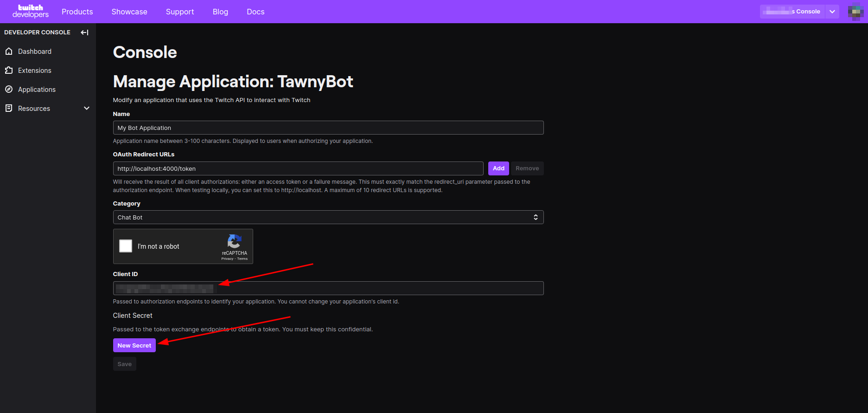Screen dimensions: 868x413
Task: Open the Category dropdown showing Chat Bot
Action: [328, 217]
